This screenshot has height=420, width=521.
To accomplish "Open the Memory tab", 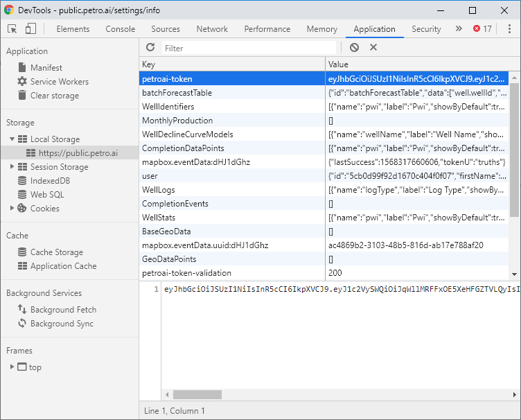I will click(321, 29).
